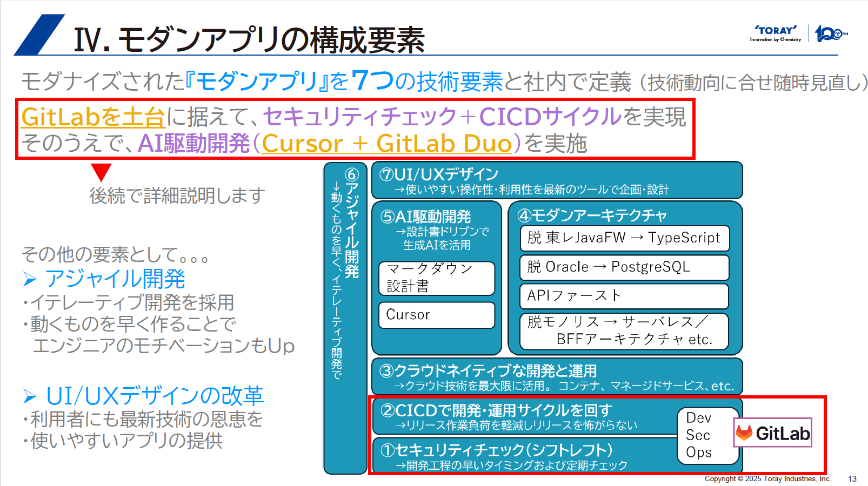Click the arrow bullet before UI/UXデザインの改革
This screenshot has width=868, height=486.
tap(30, 397)
